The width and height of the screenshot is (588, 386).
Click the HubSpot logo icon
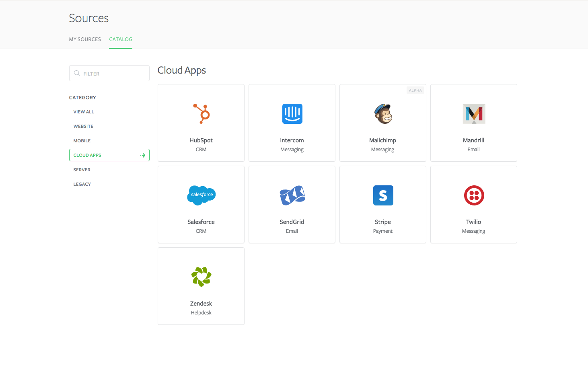(201, 114)
